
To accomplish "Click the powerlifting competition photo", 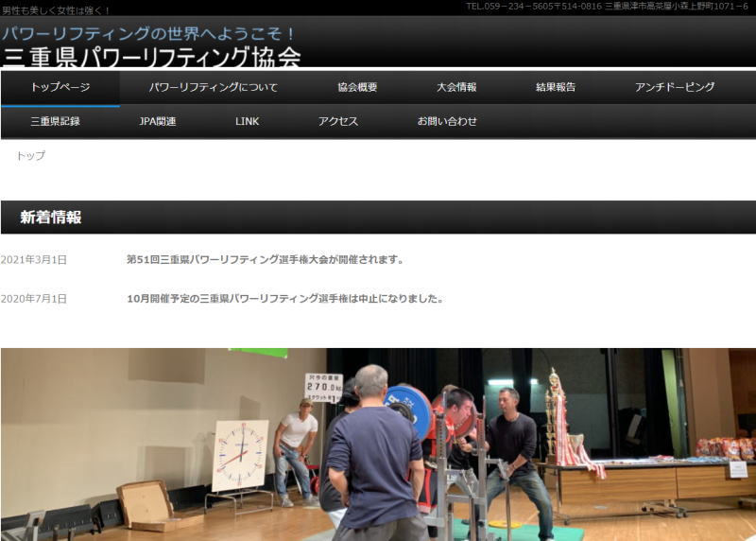I will click(378, 444).
